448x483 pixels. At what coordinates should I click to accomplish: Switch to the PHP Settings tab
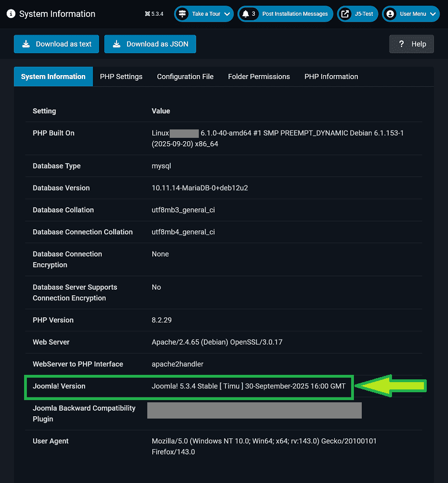[121, 77]
